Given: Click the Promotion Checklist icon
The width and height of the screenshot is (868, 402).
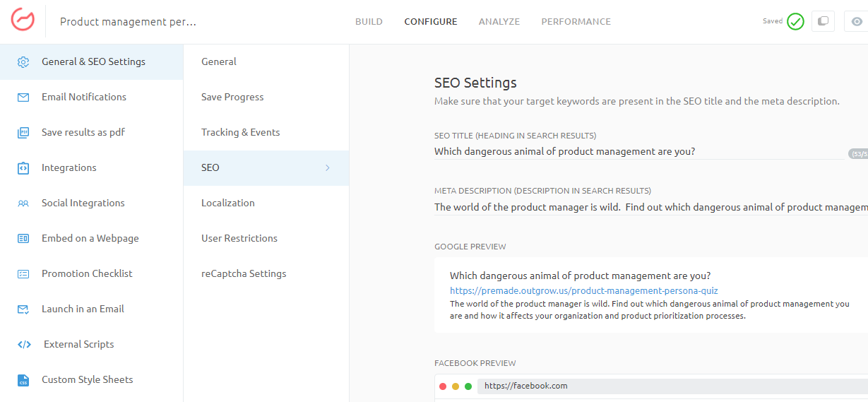Looking at the screenshot, I should click(x=23, y=274).
